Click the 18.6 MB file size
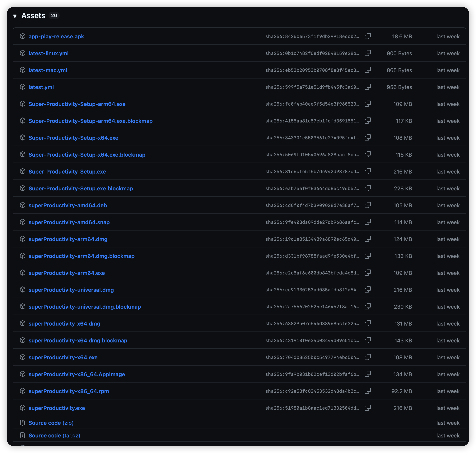Screen dimensions: 476x453 pos(402,36)
